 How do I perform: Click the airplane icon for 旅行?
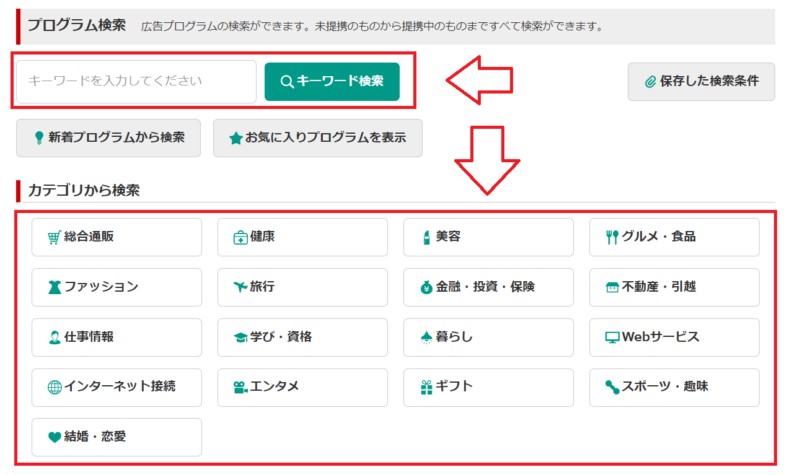[x=240, y=287]
